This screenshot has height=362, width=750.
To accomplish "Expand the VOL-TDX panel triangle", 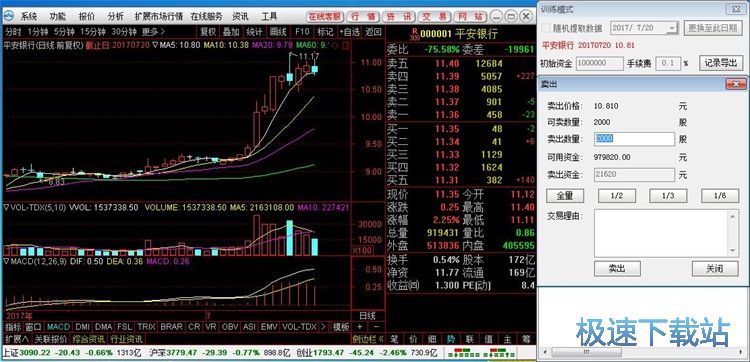I will coord(6,208).
